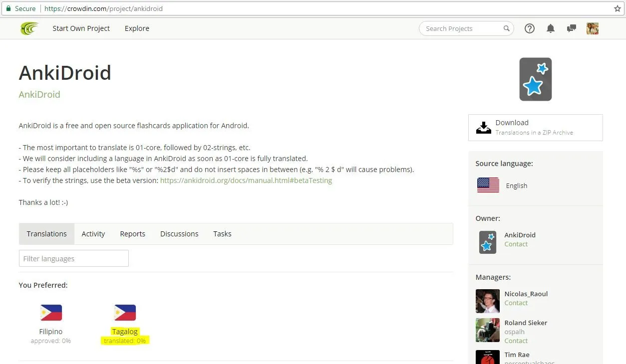Image resolution: width=626 pixels, height=364 pixels.
Task: Click the English source language label
Action: pyautogui.click(x=517, y=185)
